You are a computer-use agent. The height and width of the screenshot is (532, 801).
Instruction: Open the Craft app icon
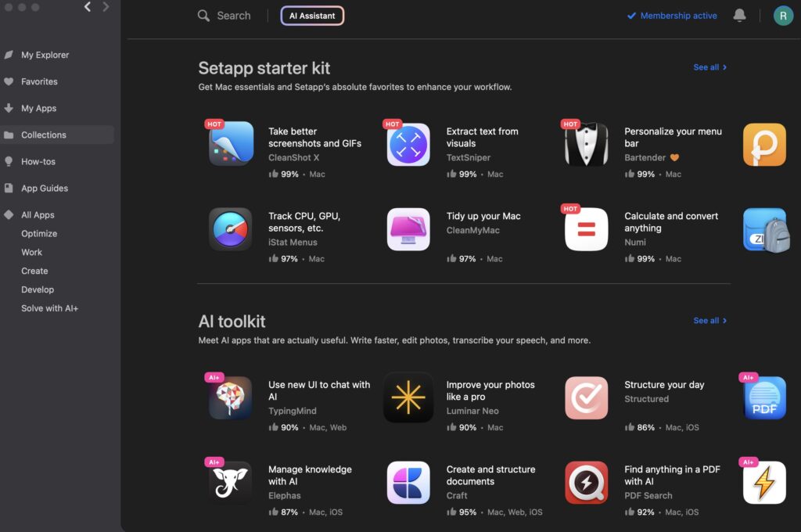pos(408,483)
